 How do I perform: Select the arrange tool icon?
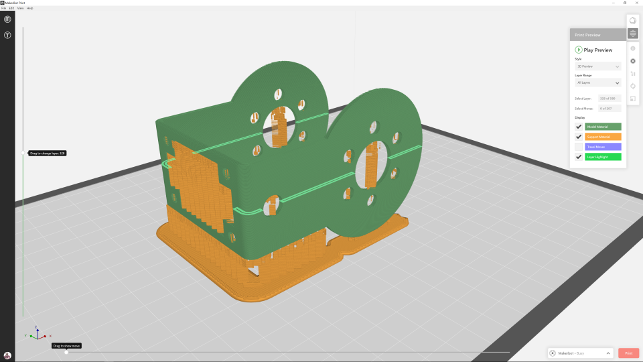pyautogui.click(x=633, y=74)
